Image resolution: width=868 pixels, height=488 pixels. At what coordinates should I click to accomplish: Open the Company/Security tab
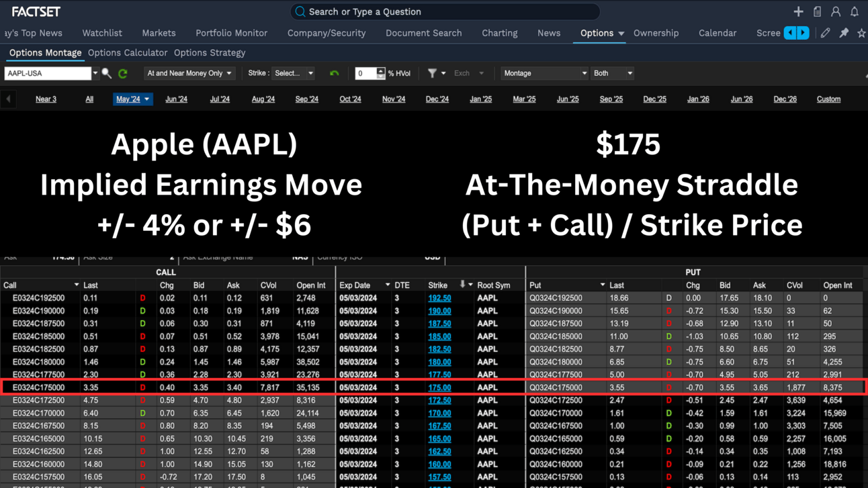coord(327,33)
